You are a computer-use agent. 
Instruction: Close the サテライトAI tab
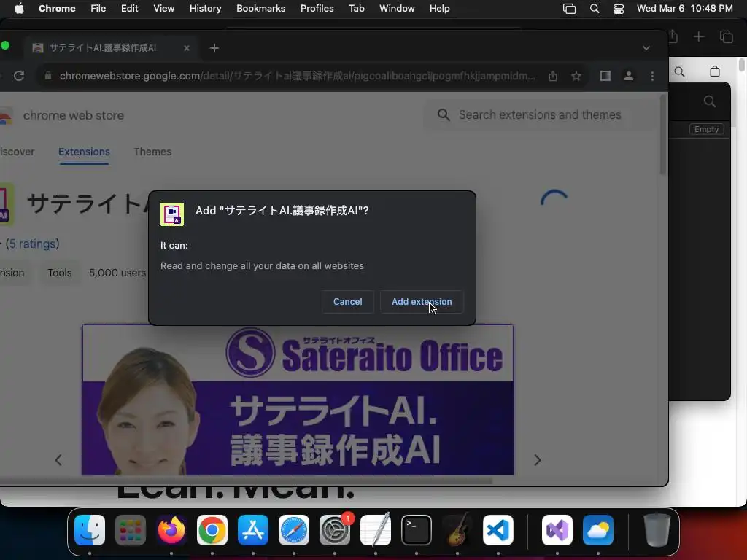point(186,48)
